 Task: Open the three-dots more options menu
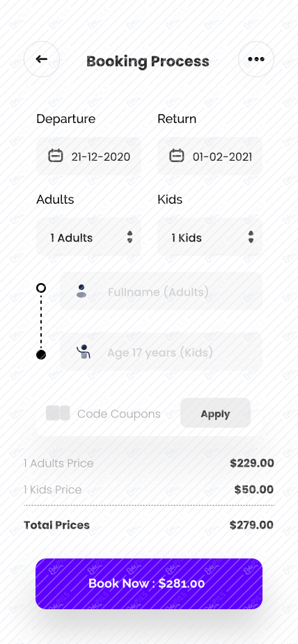point(256,59)
